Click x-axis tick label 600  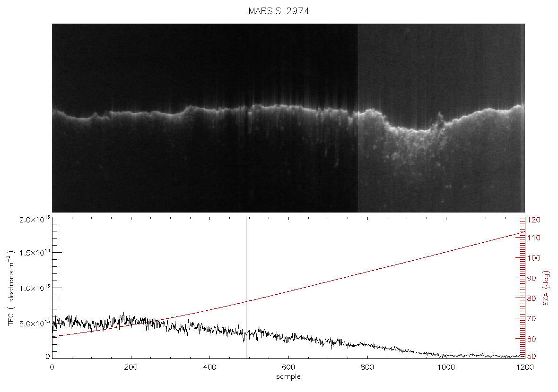click(x=288, y=367)
